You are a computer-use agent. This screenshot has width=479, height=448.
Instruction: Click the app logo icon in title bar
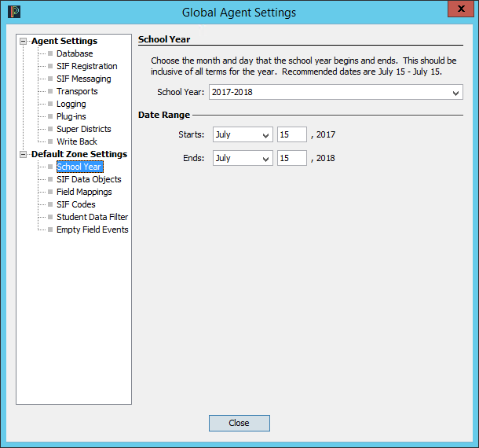(13, 12)
